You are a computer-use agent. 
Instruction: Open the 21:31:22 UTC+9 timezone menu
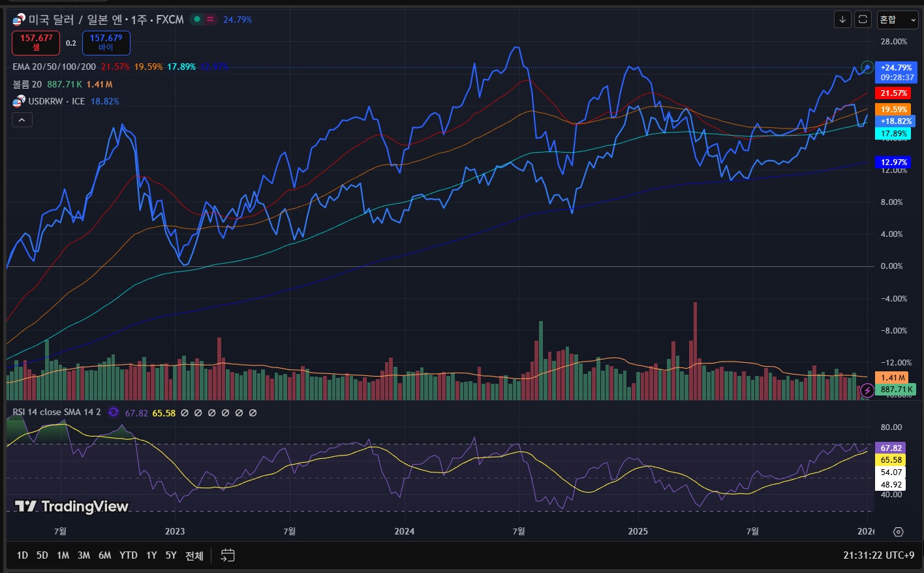(878, 555)
